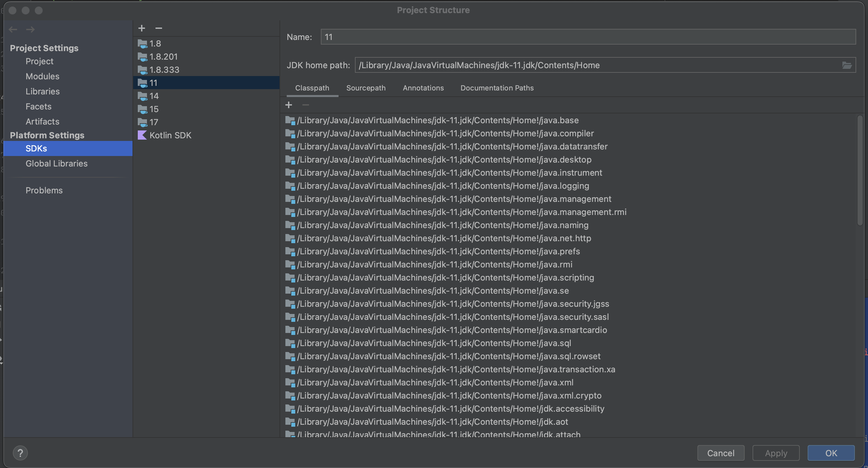Select Global Libraries in the sidebar

pos(56,164)
